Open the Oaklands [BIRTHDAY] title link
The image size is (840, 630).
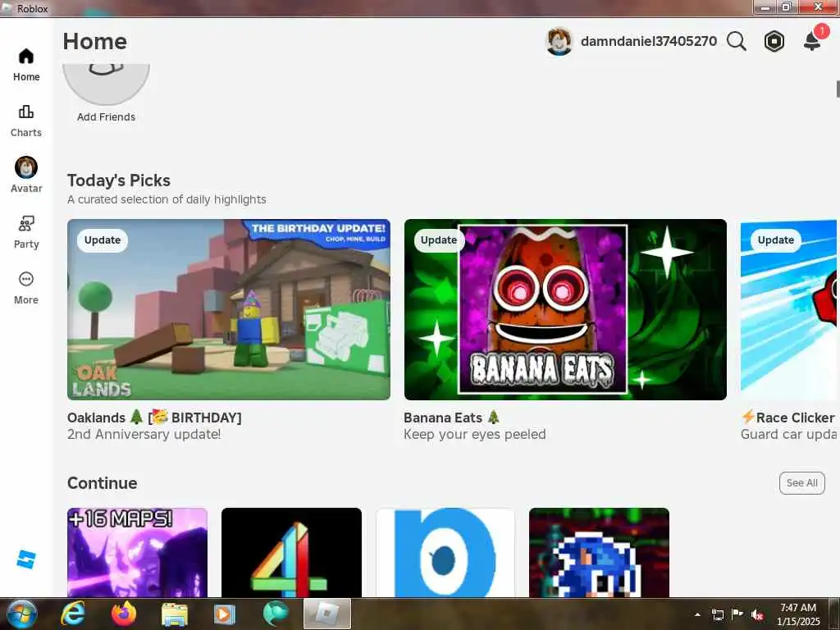(x=154, y=418)
